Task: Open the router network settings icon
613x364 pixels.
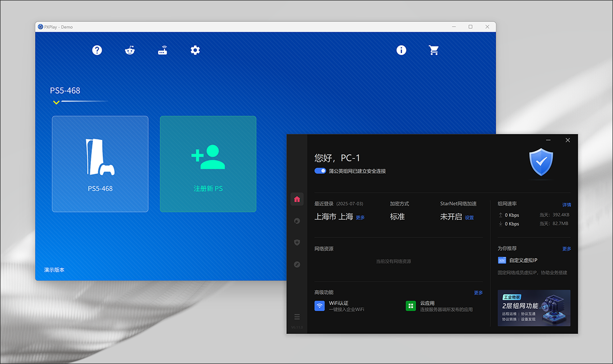Action: coord(162,50)
